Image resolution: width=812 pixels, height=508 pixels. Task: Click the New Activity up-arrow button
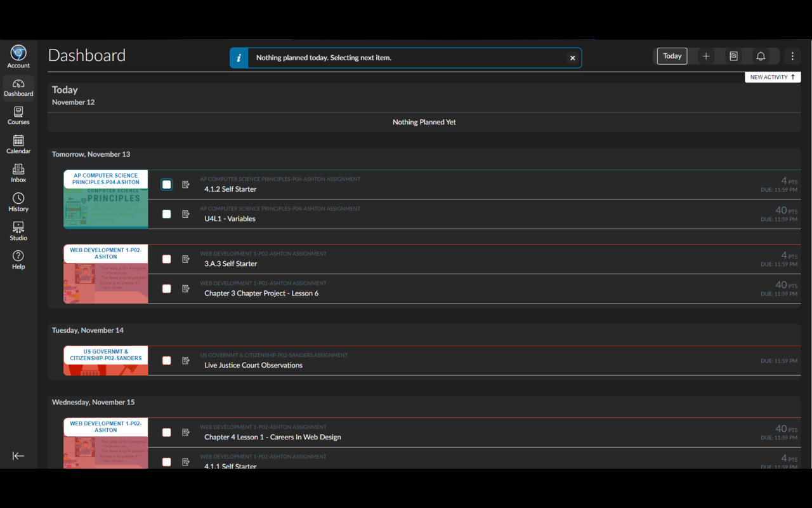click(x=772, y=77)
